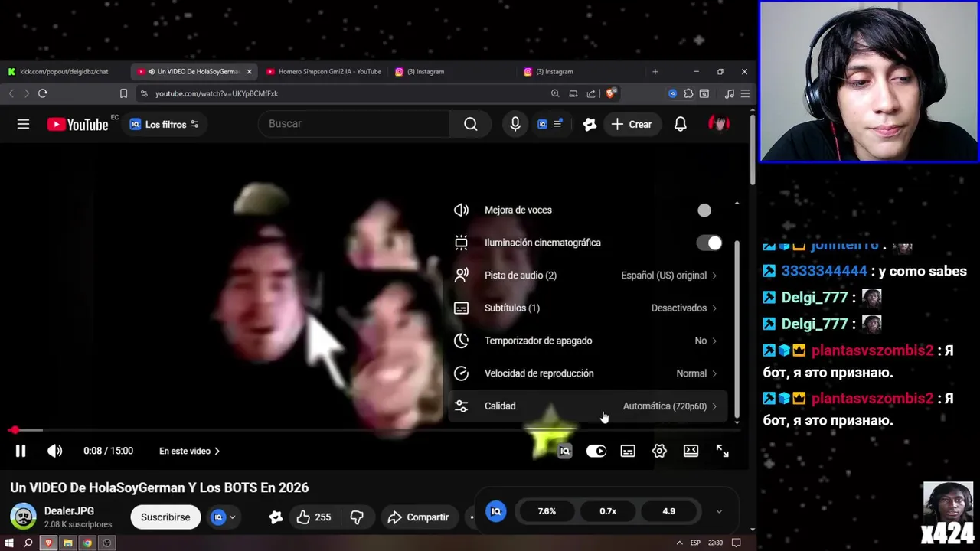Image resolution: width=980 pixels, height=551 pixels.
Task: Close player settings via gear icon
Action: (x=659, y=451)
